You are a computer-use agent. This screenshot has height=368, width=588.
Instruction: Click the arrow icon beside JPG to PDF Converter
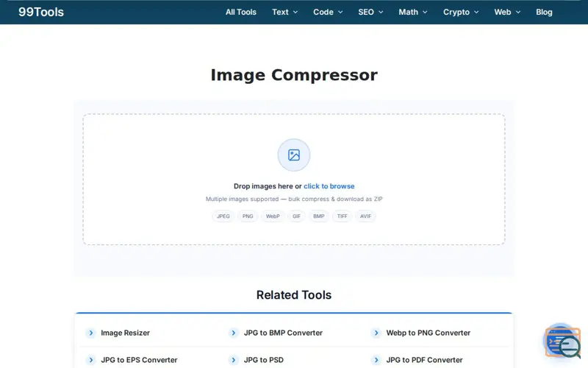click(x=376, y=360)
